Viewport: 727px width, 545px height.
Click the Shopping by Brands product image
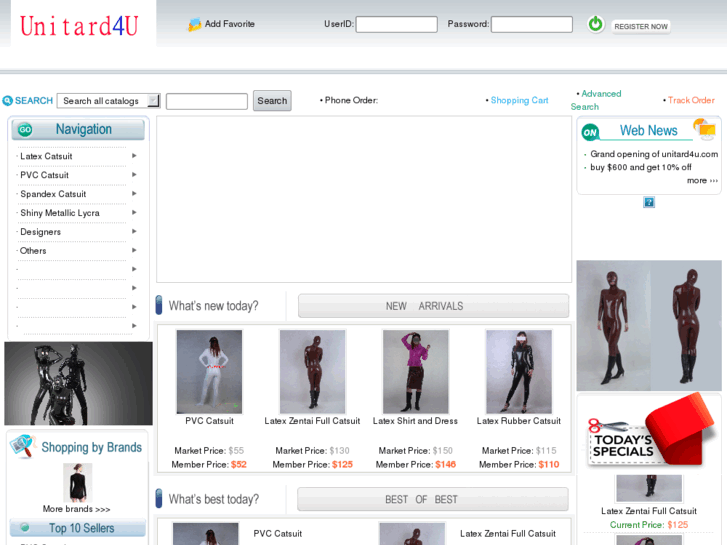click(77, 482)
